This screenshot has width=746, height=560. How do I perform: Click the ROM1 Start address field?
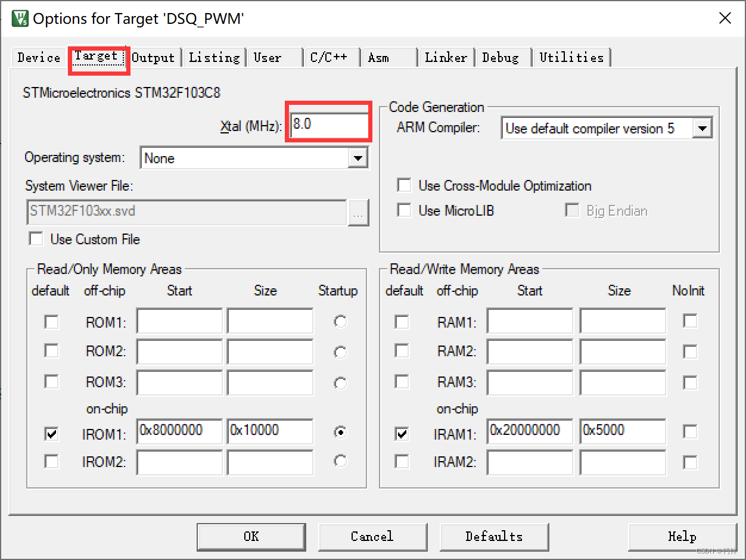pyautogui.click(x=179, y=321)
